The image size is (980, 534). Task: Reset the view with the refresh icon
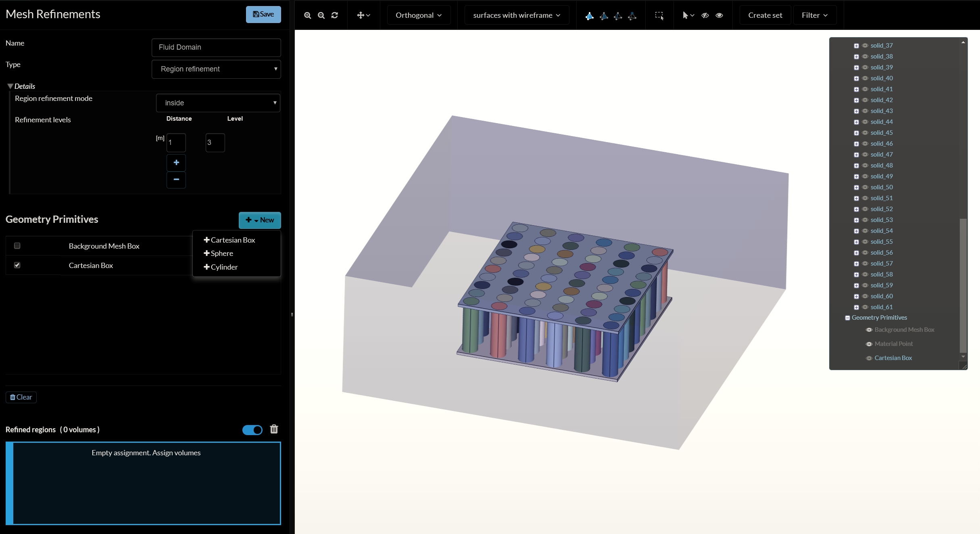click(335, 15)
